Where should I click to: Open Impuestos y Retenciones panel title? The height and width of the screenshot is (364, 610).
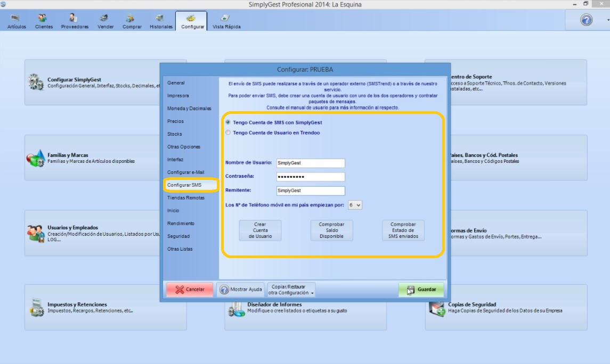77,304
